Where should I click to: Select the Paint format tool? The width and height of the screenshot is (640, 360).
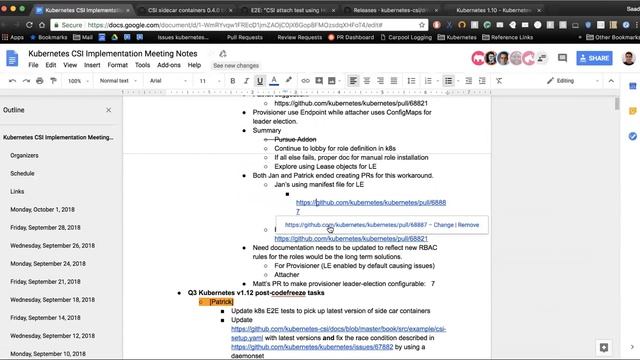coord(53,81)
